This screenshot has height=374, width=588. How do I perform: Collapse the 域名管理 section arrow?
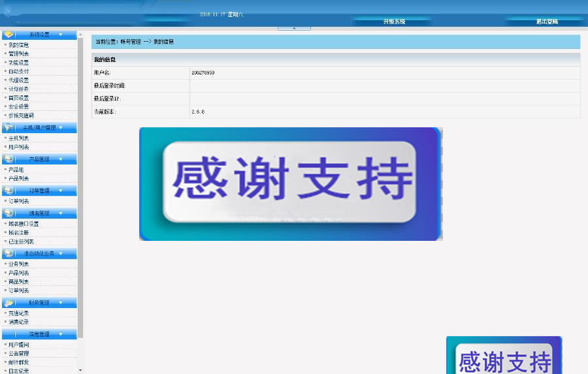point(61,213)
